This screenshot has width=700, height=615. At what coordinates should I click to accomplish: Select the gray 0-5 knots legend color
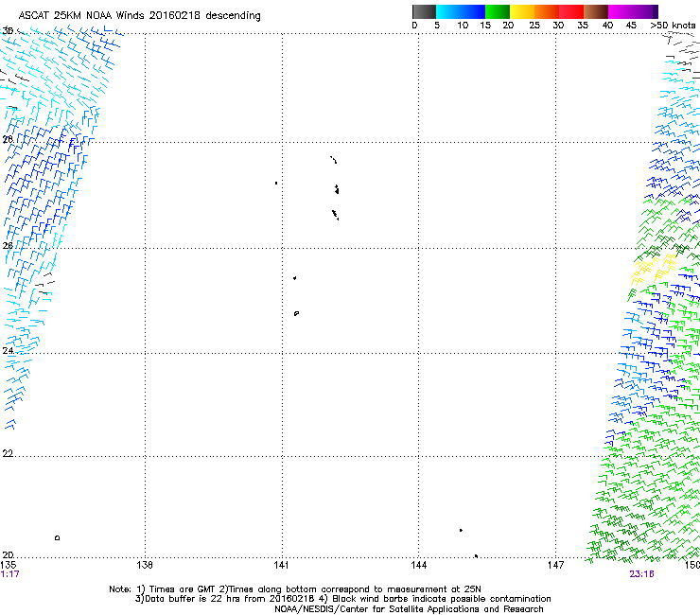coord(424,11)
